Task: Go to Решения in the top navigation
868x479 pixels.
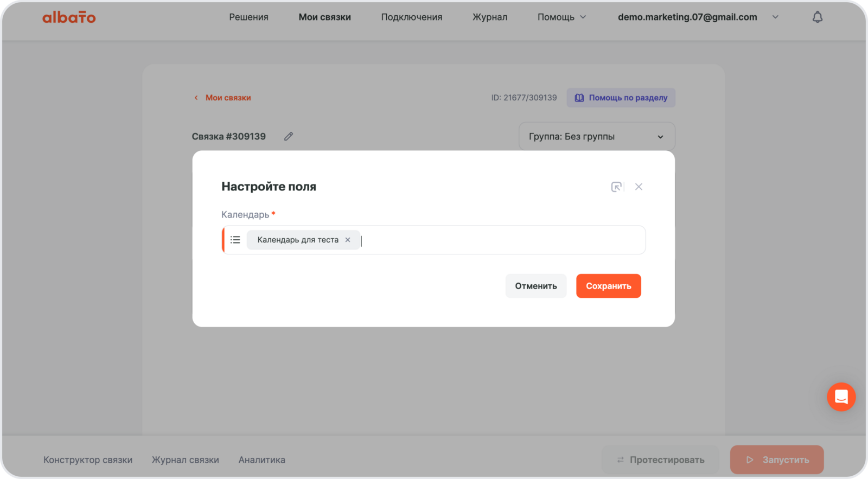Action: tap(248, 17)
